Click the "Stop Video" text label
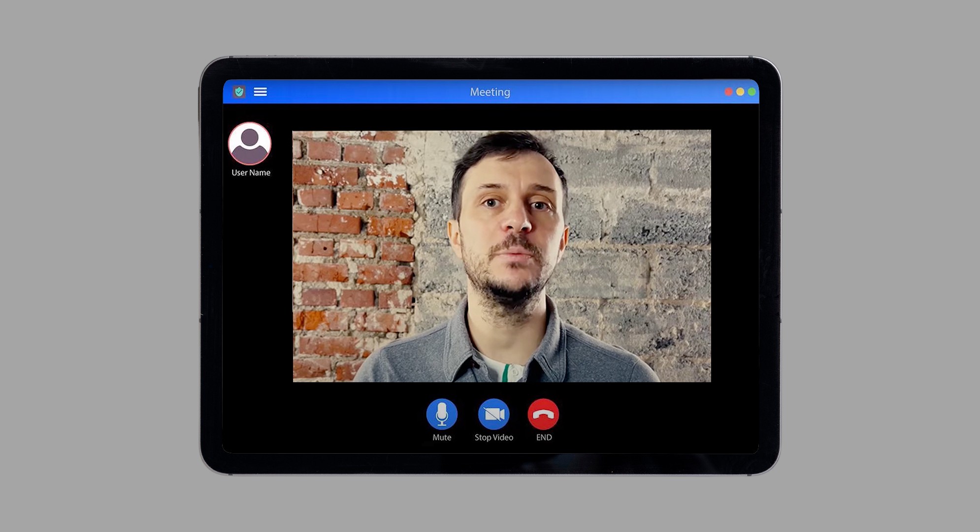The height and width of the screenshot is (532, 980). pos(493,437)
